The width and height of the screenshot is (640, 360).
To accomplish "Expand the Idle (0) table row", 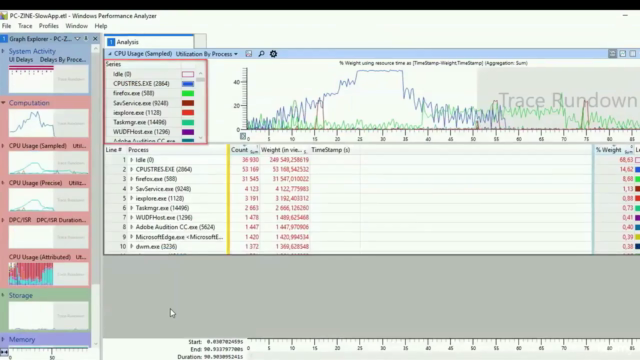I will point(131,160).
